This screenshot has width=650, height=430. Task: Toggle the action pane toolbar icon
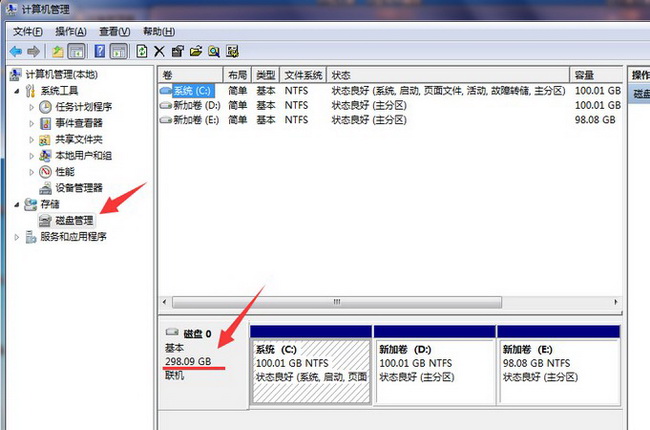tap(119, 52)
